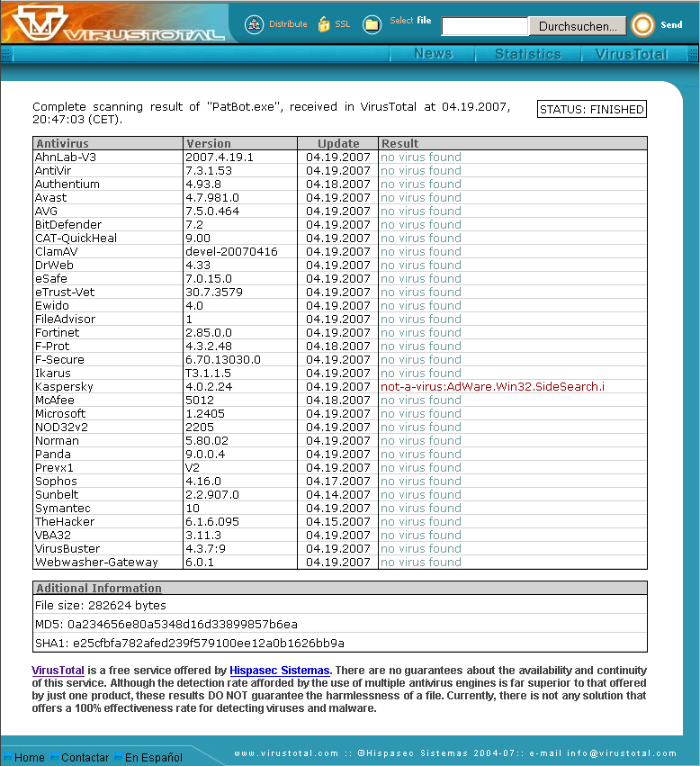700x766 pixels.
Task: Click the Version column header
Action: [240, 143]
